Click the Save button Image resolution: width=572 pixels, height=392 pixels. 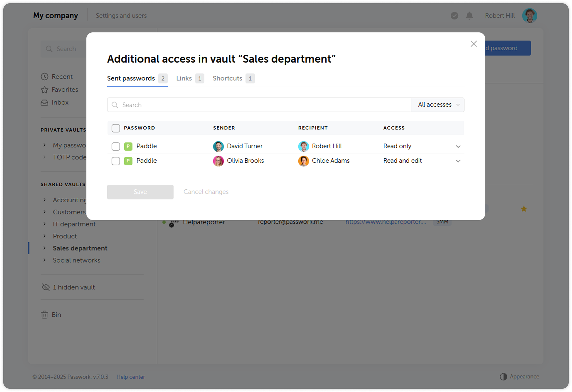coord(140,192)
